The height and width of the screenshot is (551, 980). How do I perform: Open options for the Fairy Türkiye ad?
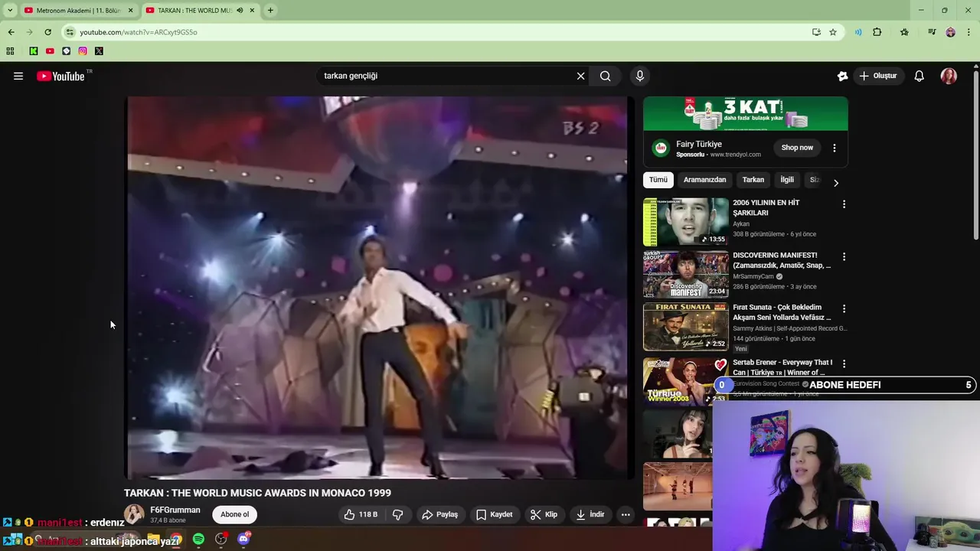(835, 148)
